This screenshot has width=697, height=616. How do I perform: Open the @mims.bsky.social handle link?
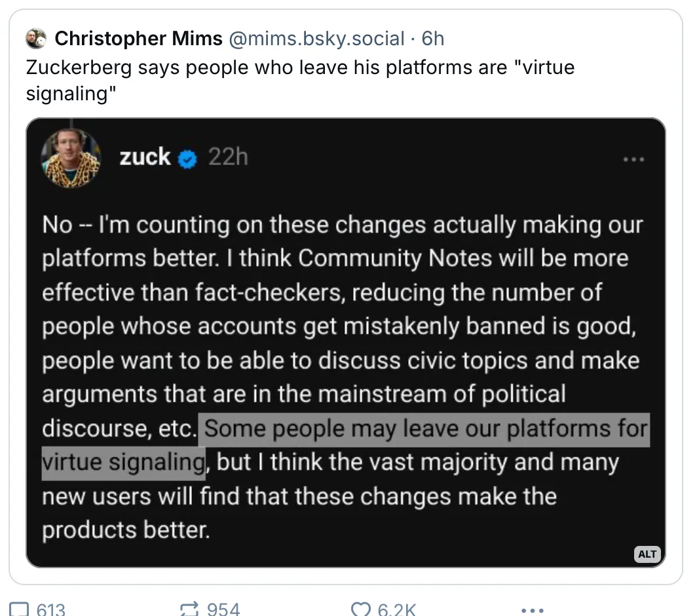coord(316,39)
